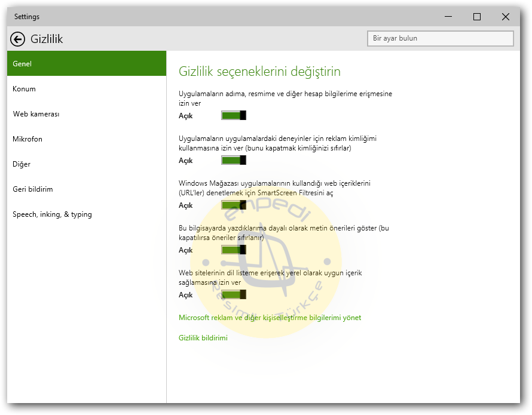Viewport: 532px width, 415px height.
Task: Minimize the Settings window
Action: [448, 17]
